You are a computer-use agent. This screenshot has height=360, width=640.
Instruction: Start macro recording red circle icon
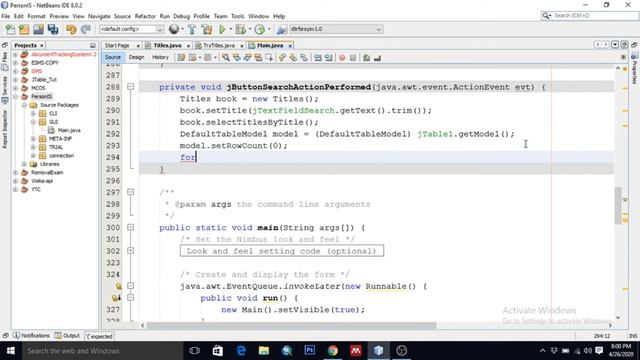coord(342,58)
